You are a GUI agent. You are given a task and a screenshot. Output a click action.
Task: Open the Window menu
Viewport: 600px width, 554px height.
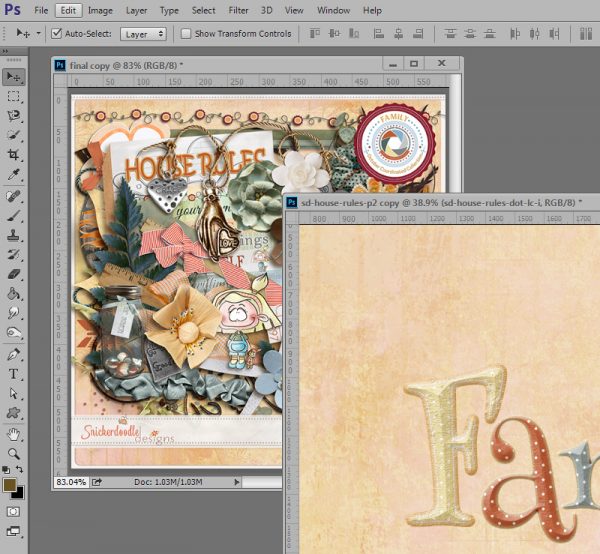click(333, 10)
